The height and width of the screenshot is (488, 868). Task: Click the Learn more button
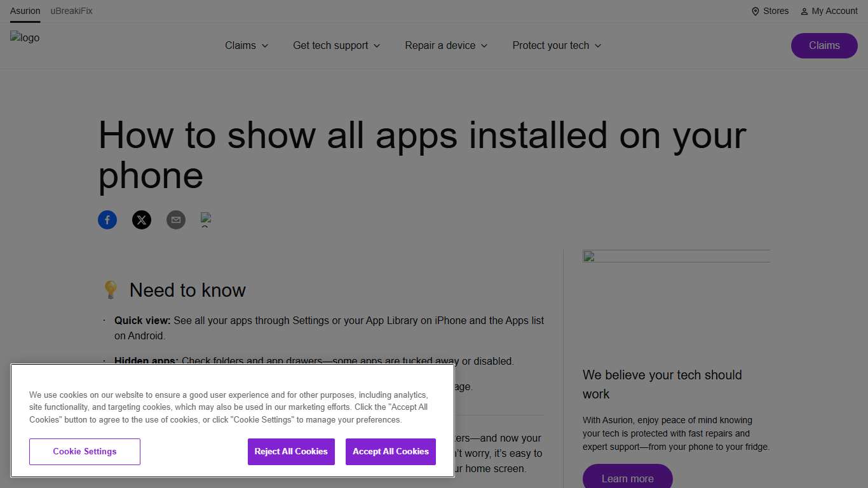tap(627, 478)
